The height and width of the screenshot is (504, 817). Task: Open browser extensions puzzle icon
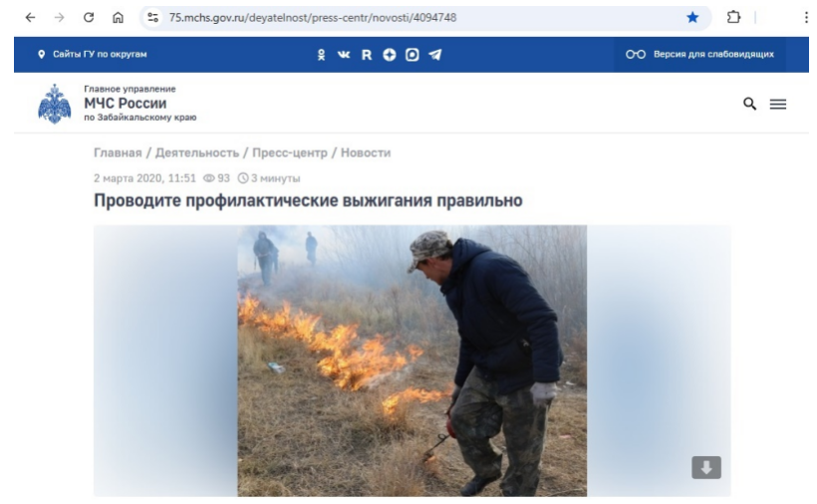point(733,17)
